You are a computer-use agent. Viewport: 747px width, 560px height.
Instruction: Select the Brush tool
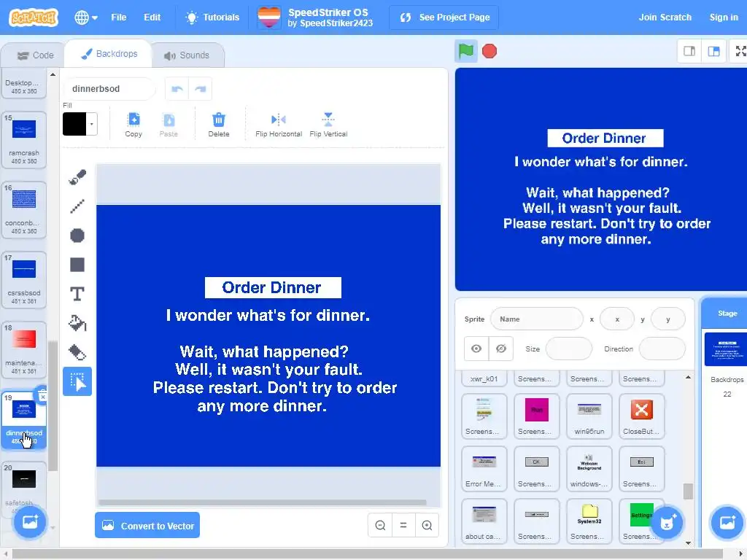77,177
